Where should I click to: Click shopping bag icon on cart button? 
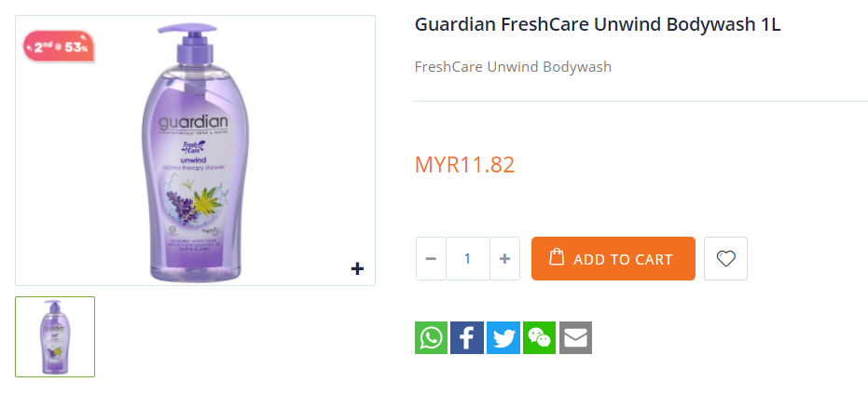(557, 257)
